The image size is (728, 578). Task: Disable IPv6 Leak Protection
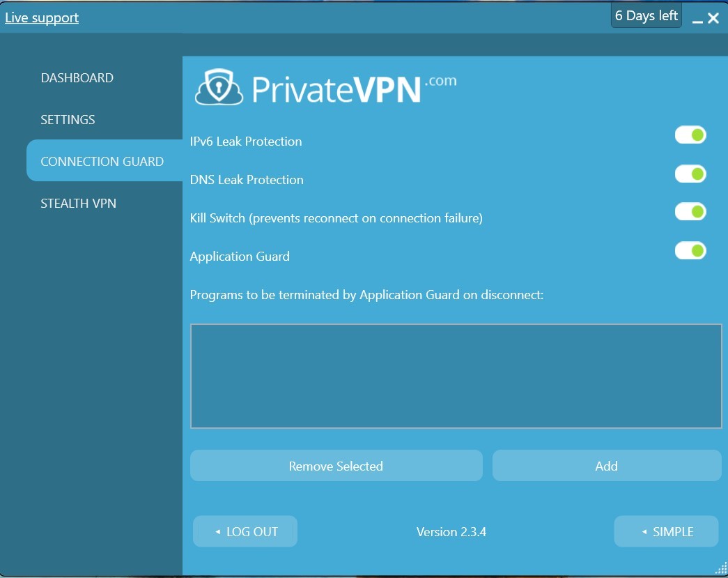(x=690, y=135)
